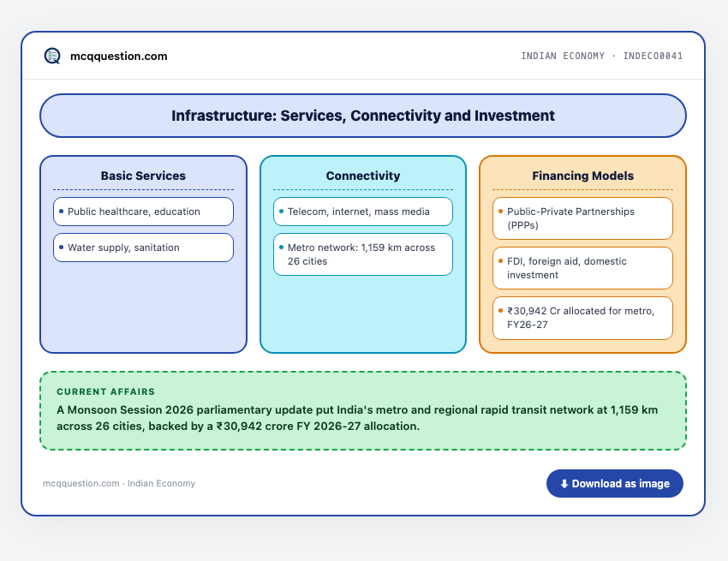The image size is (728, 561).
Task: Click the FDI, foreign aid, domestic investment item
Action: pyautogui.click(x=582, y=268)
